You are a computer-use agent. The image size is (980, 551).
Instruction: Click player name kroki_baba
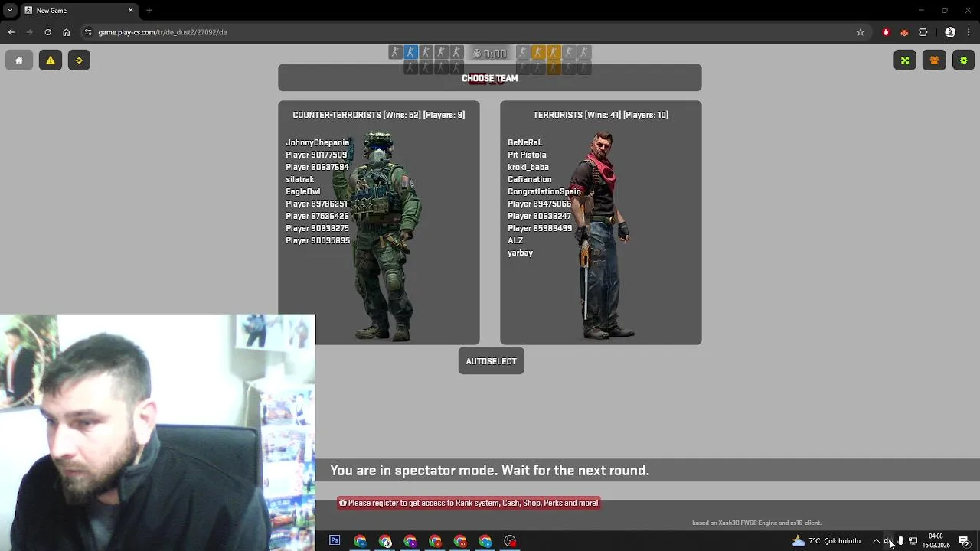coord(528,167)
